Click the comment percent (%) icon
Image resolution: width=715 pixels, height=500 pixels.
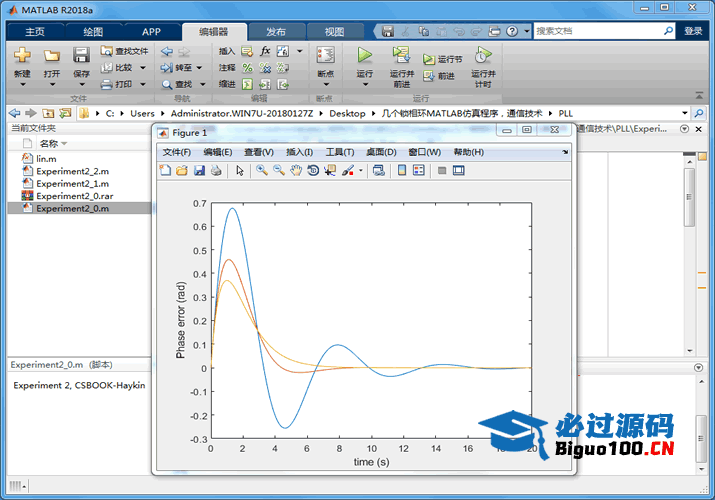[247, 68]
